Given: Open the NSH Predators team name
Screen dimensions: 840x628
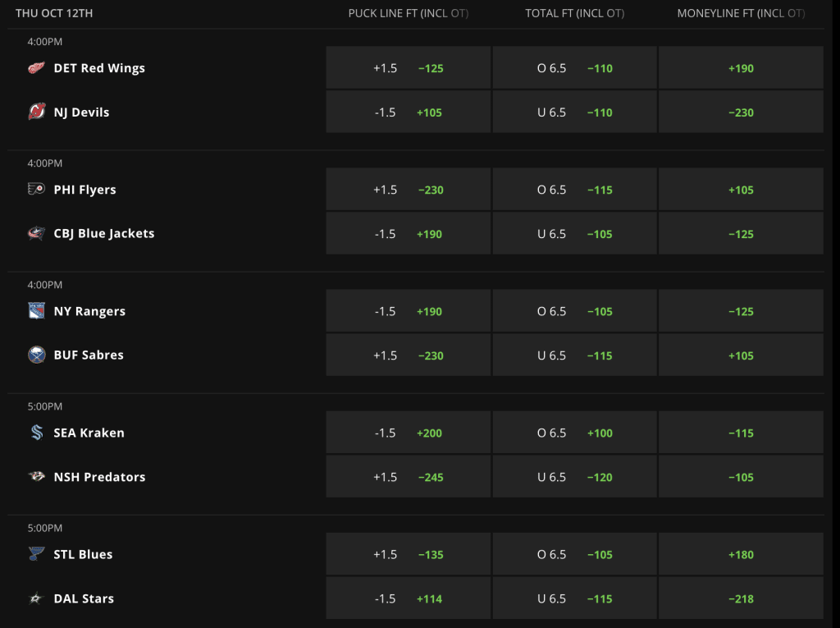Looking at the screenshot, I should coord(99,477).
